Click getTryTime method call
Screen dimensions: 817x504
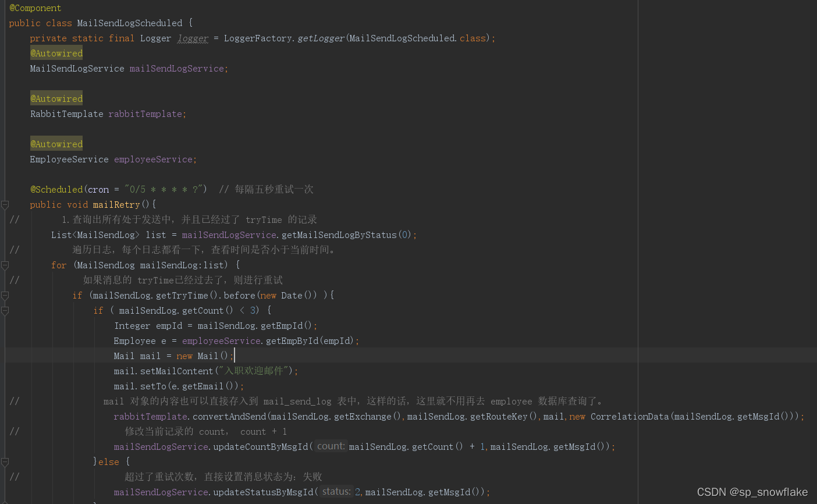tap(182, 296)
